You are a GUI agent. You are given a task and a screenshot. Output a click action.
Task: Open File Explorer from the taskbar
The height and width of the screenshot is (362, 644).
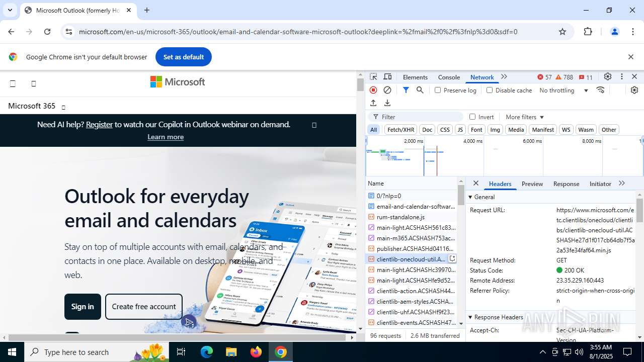pos(231,352)
